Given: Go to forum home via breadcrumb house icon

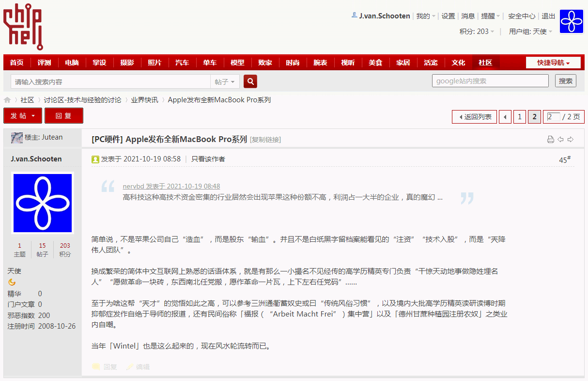Looking at the screenshot, I should pos(7,100).
